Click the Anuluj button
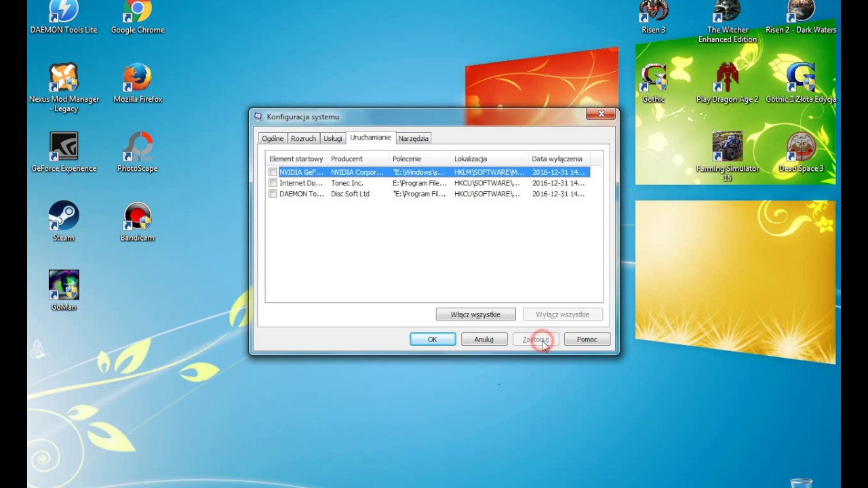Viewport: 868px width, 488px height. (484, 339)
